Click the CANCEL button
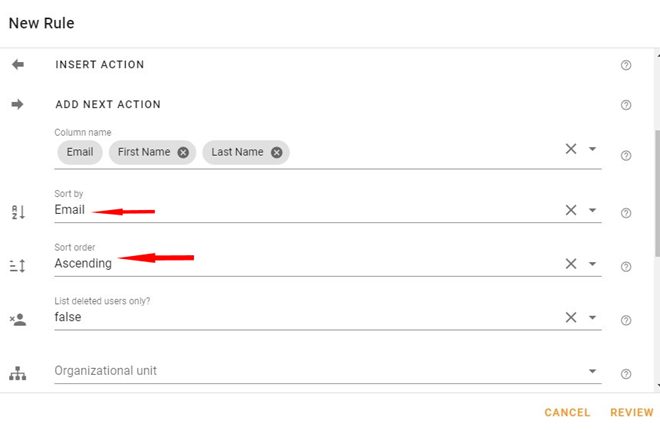Screen dimensions: 660x430 tap(567, 412)
